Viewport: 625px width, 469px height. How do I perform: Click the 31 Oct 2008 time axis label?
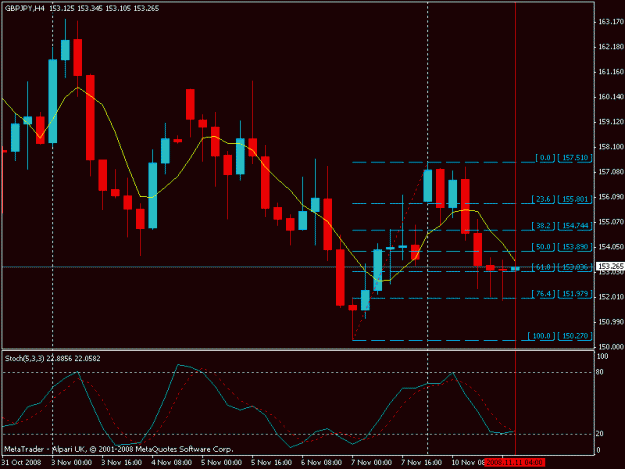click(x=22, y=463)
